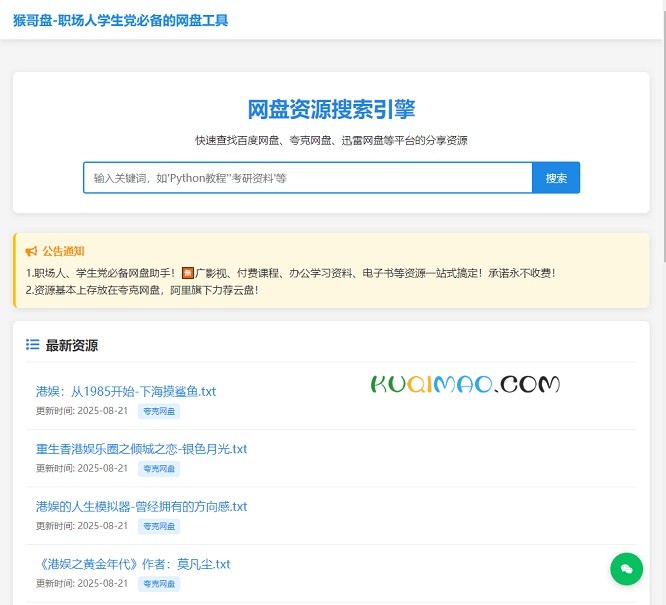This screenshot has height=605, width=666.
Task: Open 港娱：从1985开始-下海摸鲨鱼.txt resource
Action: (x=126, y=391)
